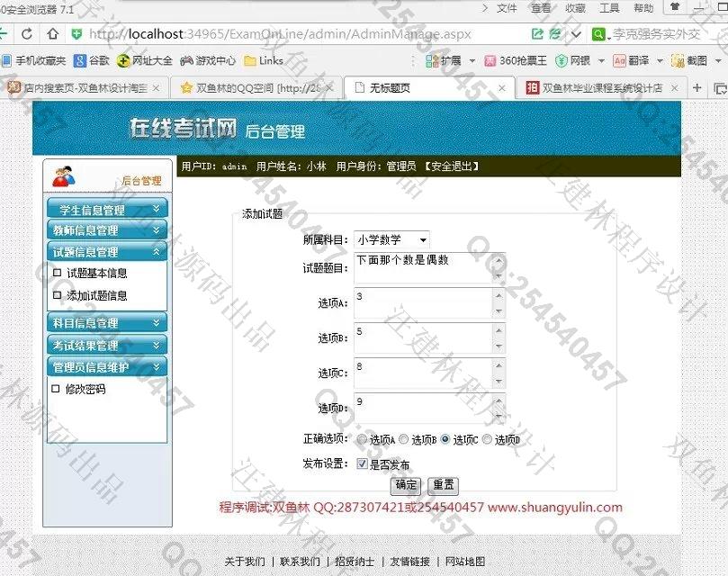Click into the 选项C text box
Screen dimensions: 728x576
(x=429, y=373)
